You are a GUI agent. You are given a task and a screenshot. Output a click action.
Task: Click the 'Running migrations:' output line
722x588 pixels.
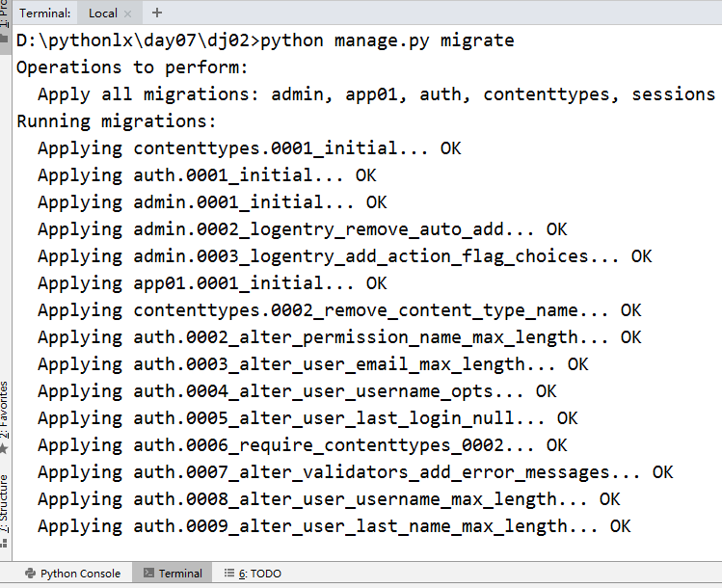coord(117,121)
